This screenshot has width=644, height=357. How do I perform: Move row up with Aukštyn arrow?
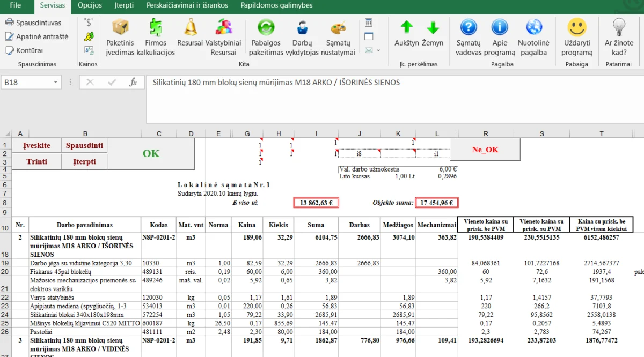(x=407, y=28)
